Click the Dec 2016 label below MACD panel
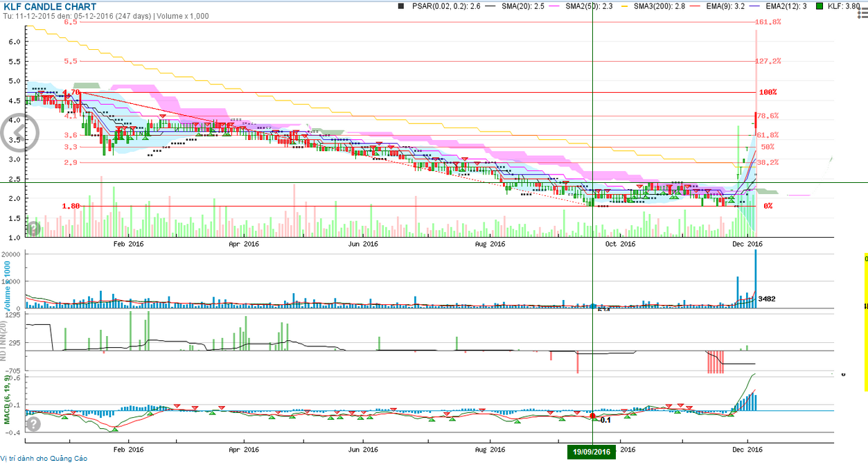 pos(747,449)
